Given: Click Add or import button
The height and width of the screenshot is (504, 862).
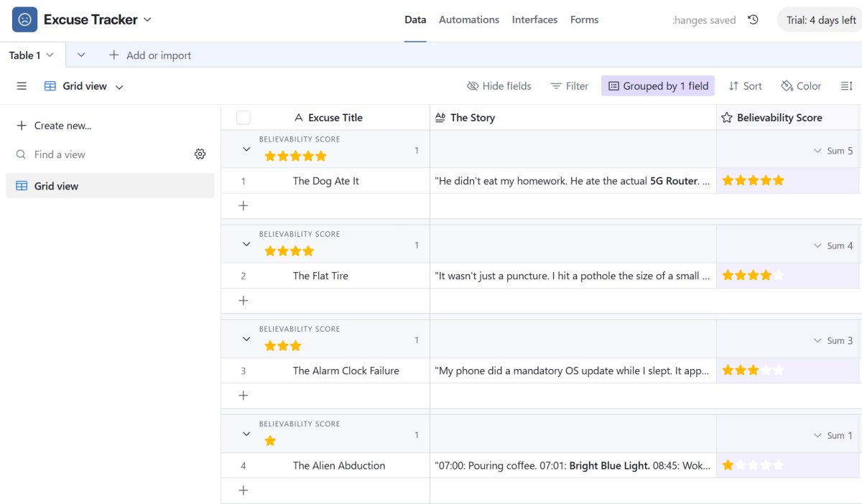Looking at the screenshot, I should click(x=150, y=55).
